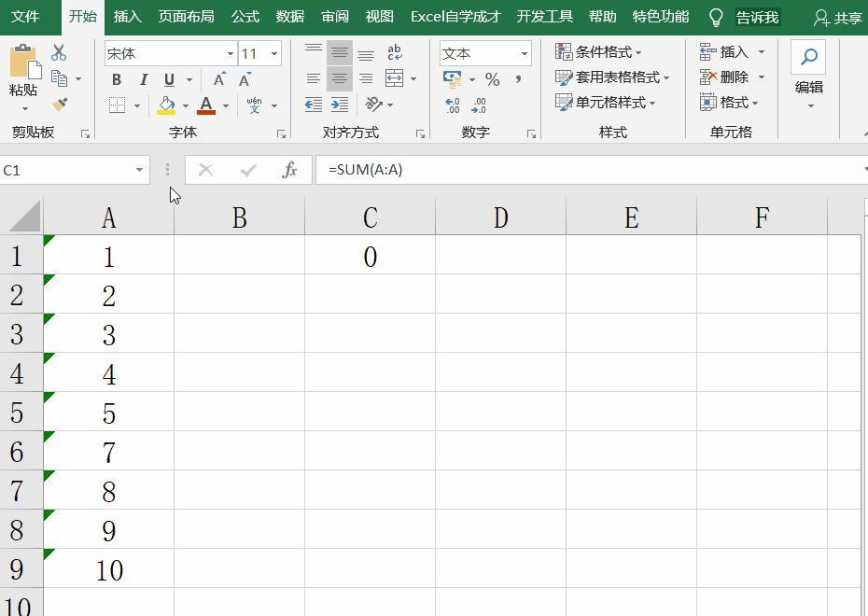Click Merge and Center icon
This screenshot has width=868, height=616.
(x=394, y=78)
